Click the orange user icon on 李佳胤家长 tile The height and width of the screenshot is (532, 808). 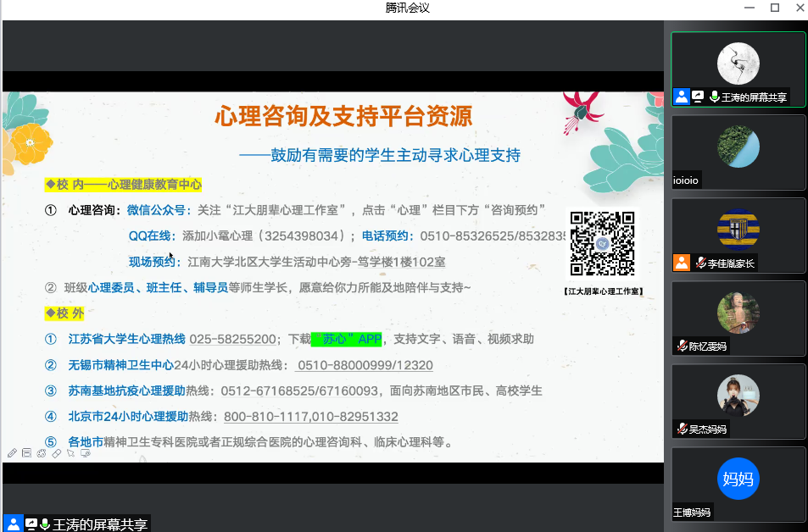point(681,263)
